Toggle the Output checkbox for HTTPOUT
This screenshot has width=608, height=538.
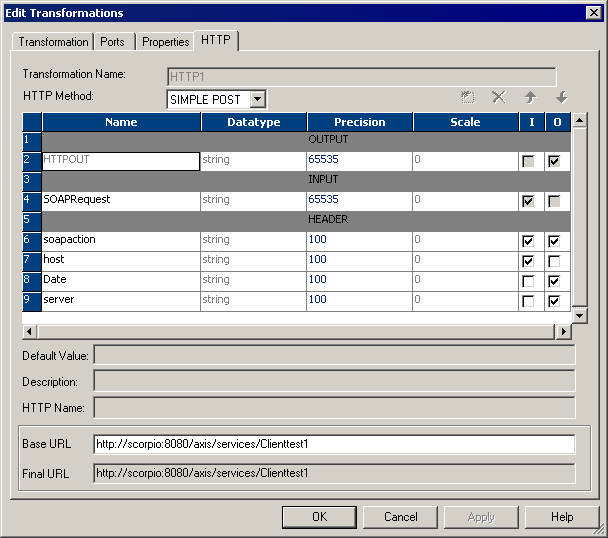[554, 161]
